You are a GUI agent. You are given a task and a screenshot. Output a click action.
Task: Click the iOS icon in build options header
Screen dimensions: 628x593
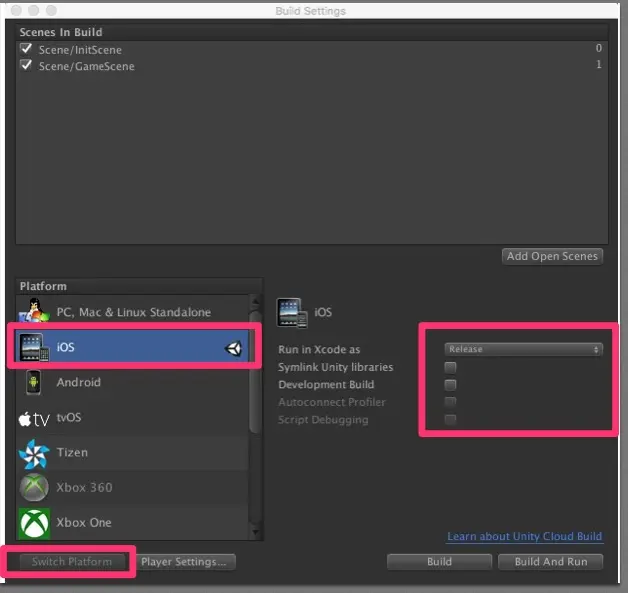(292, 313)
